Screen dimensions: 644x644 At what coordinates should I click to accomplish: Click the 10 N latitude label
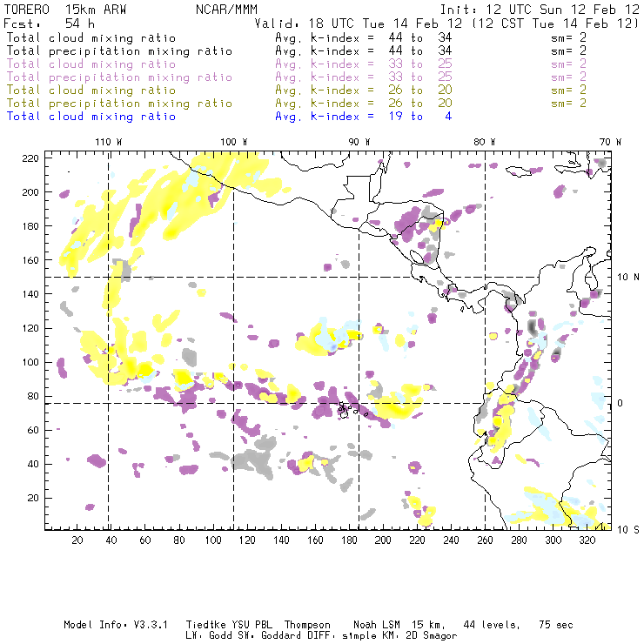[x=628, y=278]
